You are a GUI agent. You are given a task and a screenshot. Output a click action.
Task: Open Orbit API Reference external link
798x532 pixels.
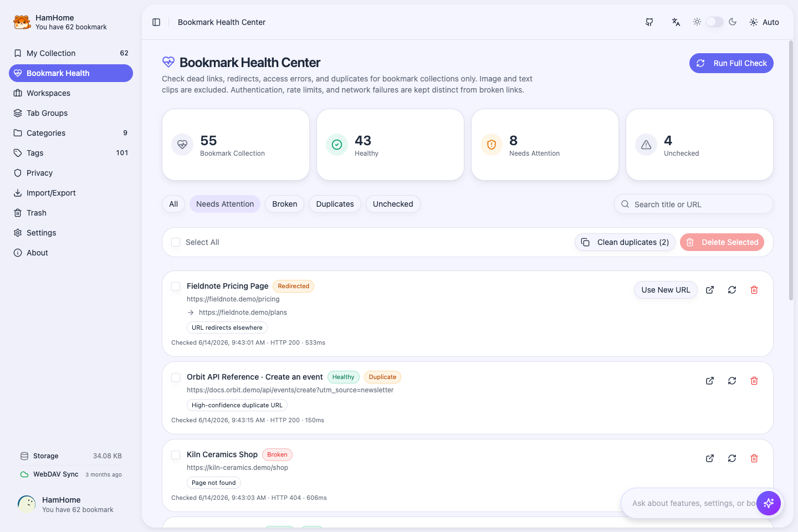click(x=710, y=381)
